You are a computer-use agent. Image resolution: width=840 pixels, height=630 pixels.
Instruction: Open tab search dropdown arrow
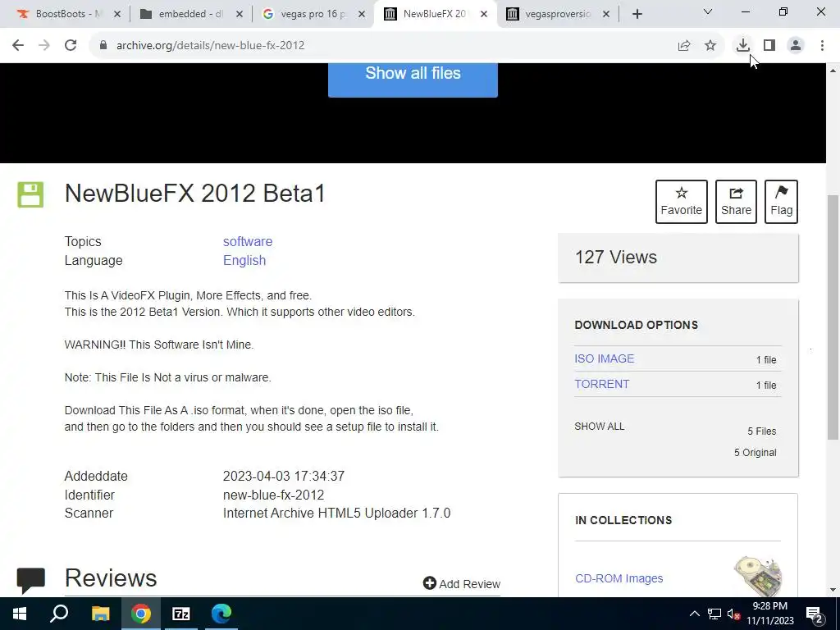(708, 11)
